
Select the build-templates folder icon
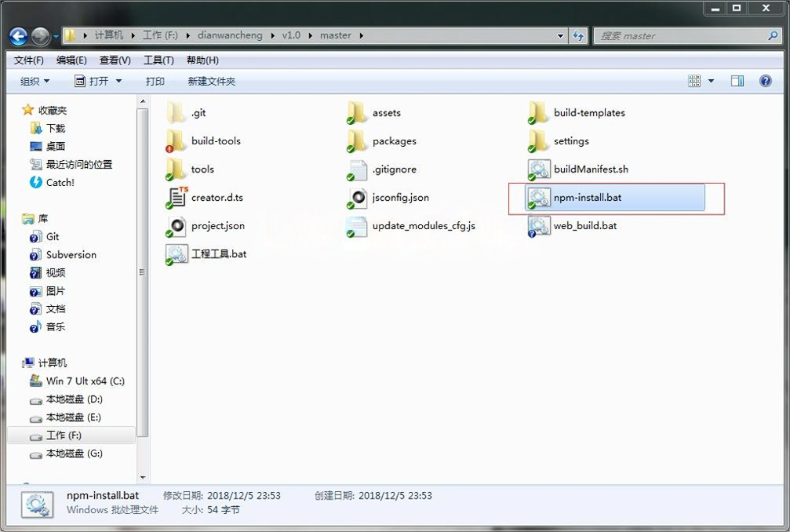pos(538,113)
